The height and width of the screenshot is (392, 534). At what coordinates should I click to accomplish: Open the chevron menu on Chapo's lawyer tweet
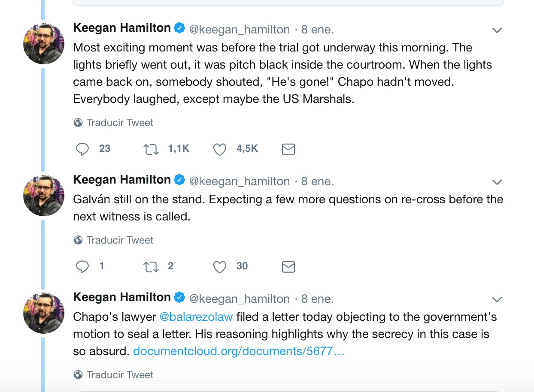(497, 299)
